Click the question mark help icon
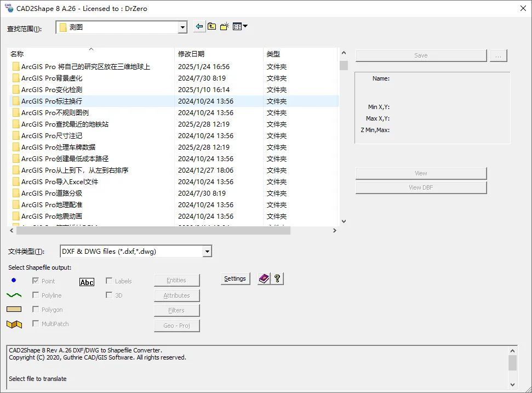 [x=277, y=278]
